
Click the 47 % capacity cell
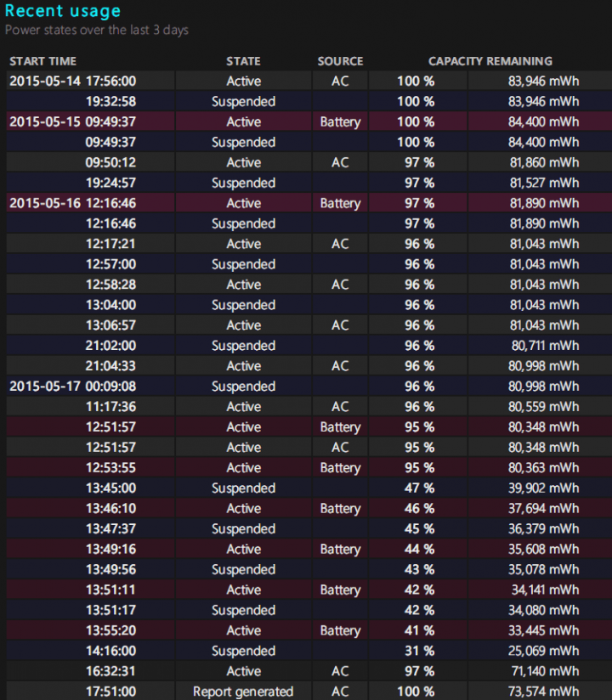[x=419, y=488]
